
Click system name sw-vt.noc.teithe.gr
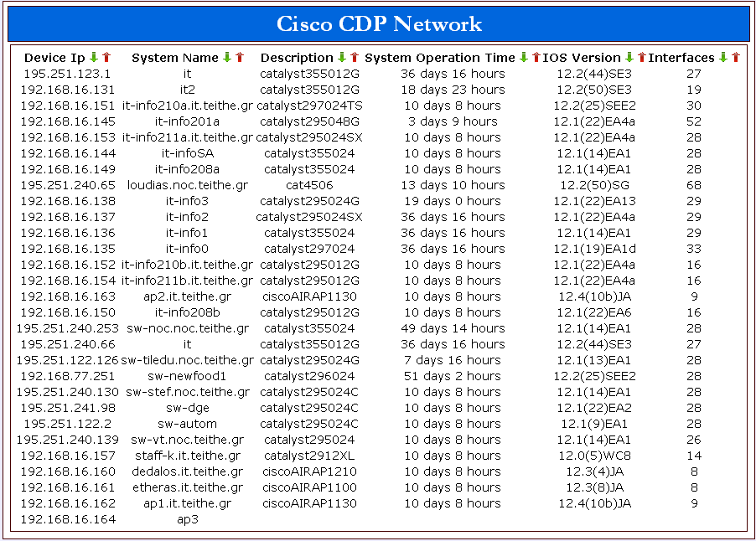pyautogui.click(x=187, y=440)
